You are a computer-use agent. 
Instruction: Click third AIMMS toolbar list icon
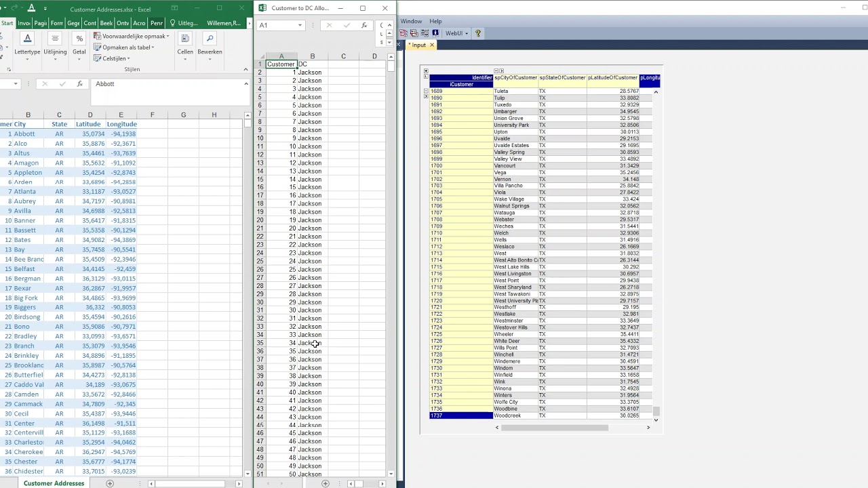click(424, 33)
